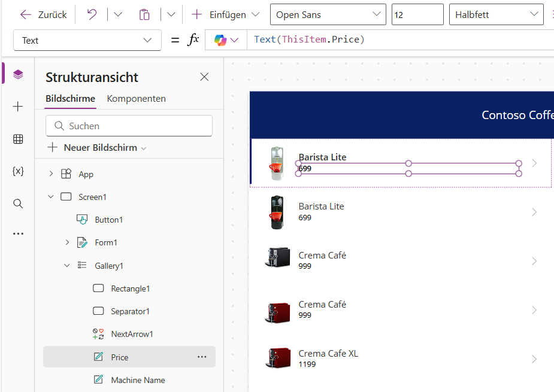Click the Contoso Coffee header banner
Viewport: 554px width, 392px height.
(402, 115)
